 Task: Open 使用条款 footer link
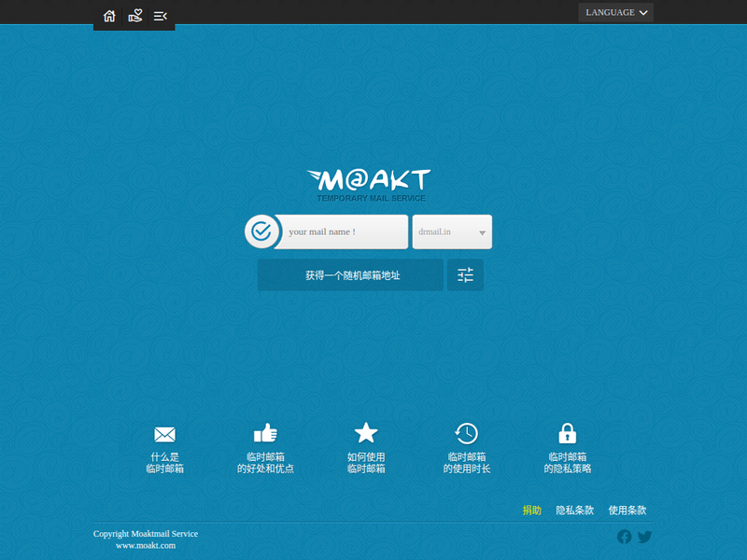click(627, 511)
